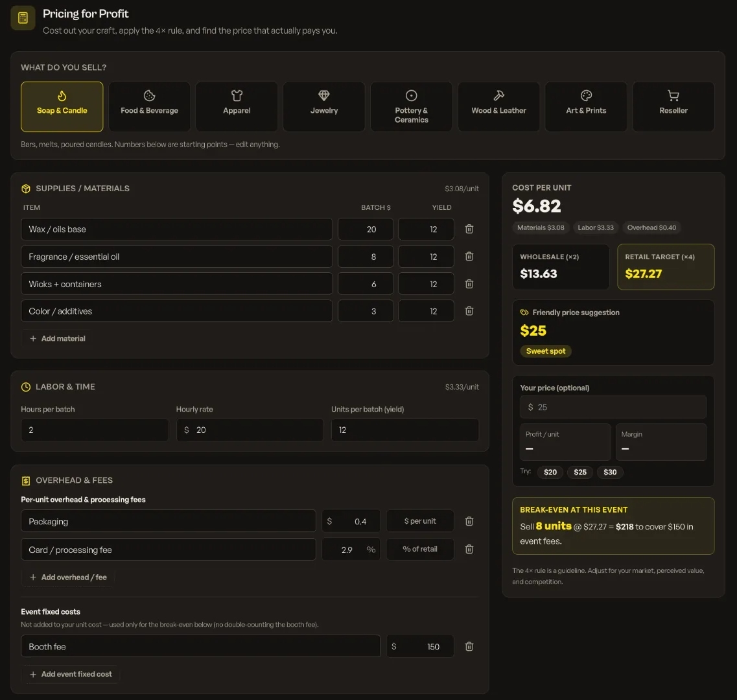Pick the Jewelry category
This screenshot has height=700, width=737.
[324, 107]
